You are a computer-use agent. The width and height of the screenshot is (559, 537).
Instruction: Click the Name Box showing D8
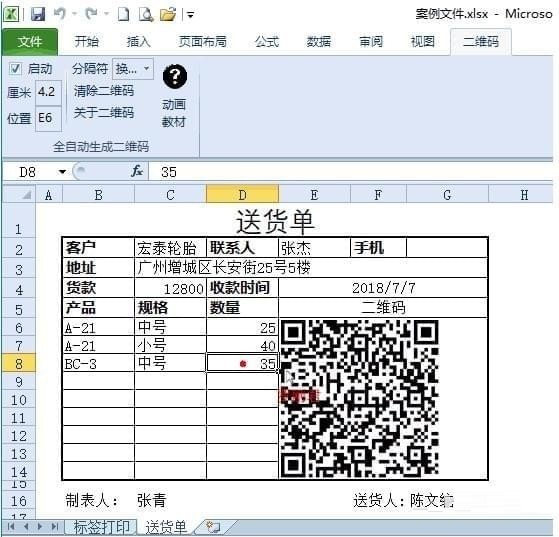[29, 172]
